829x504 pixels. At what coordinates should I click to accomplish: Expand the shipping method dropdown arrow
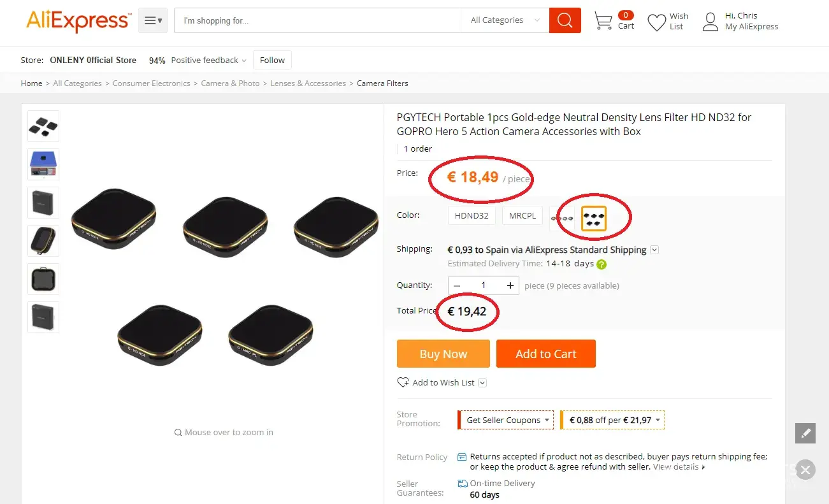(654, 250)
